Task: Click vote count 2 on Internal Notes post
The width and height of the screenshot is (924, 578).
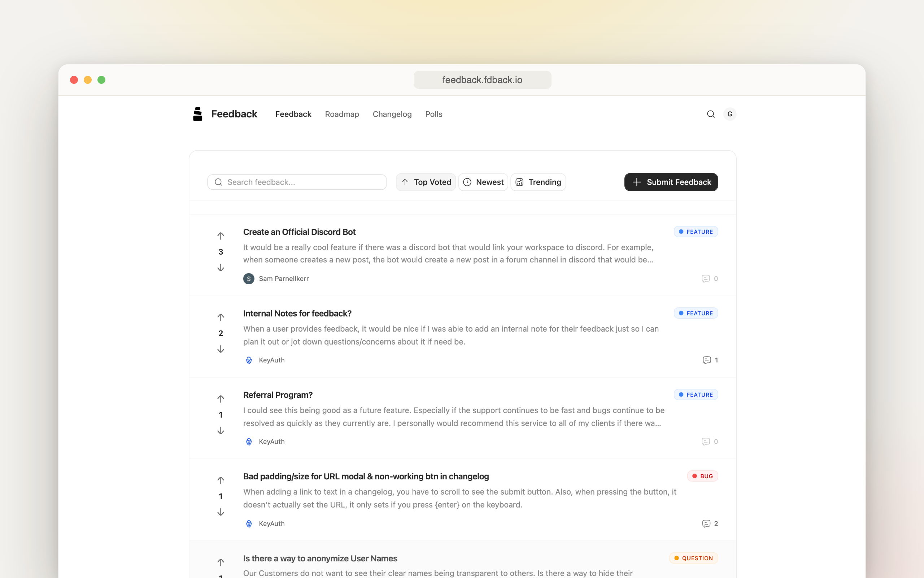Action: pyautogui.click(x=221, y=333)
